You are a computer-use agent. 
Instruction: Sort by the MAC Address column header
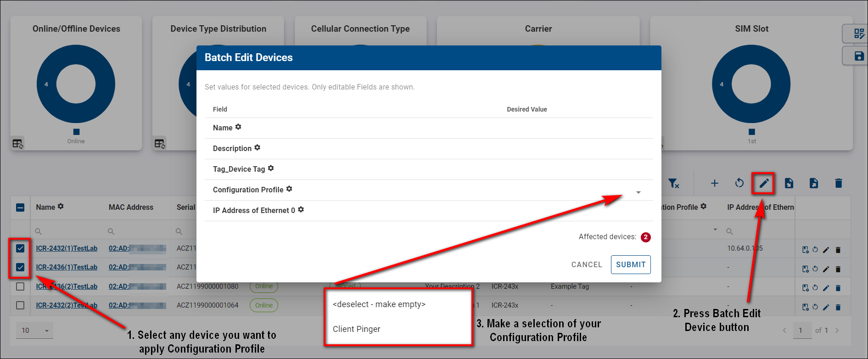coord(131,207)
